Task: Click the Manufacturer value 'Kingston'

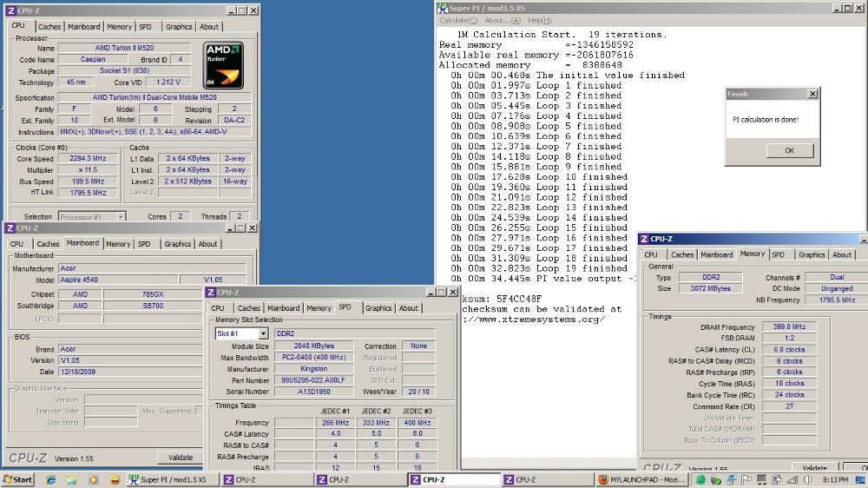Action: coord(313,369)
